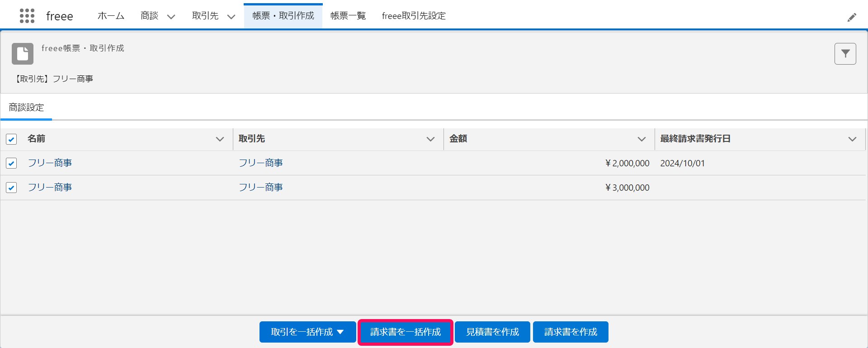Open the 帳票一覧 tab
This screenshot has height=348, width=868.
[348, 16]
